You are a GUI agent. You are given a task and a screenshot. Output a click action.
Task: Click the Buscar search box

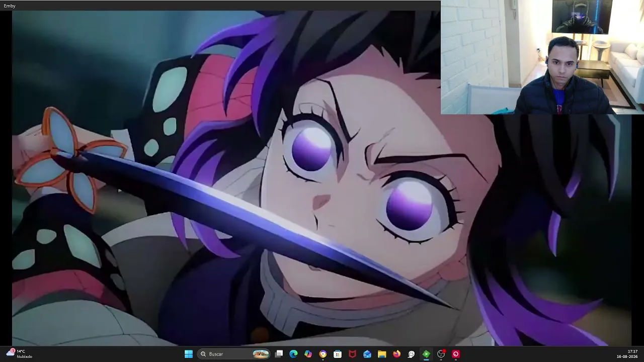[x=234, y=354]
